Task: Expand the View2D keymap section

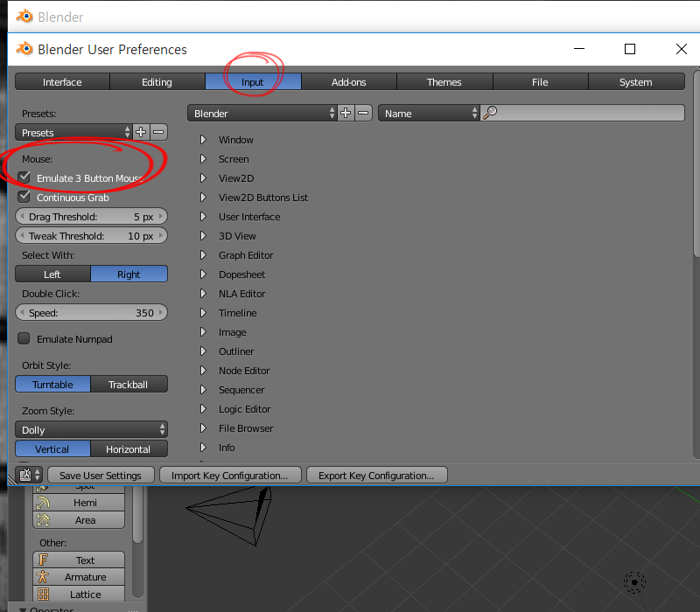Action: pos(203,178)
